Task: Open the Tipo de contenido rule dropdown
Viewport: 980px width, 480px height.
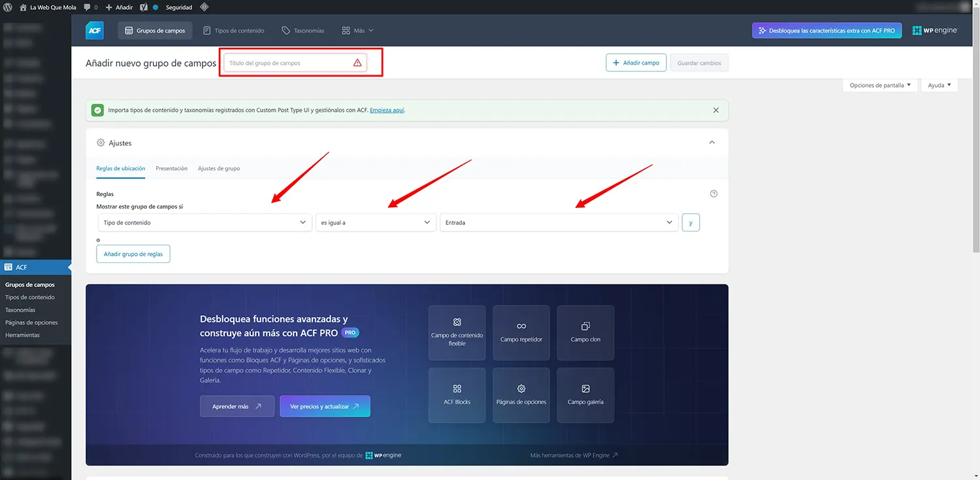Action: pyautogui.click(x=204, y=222)
